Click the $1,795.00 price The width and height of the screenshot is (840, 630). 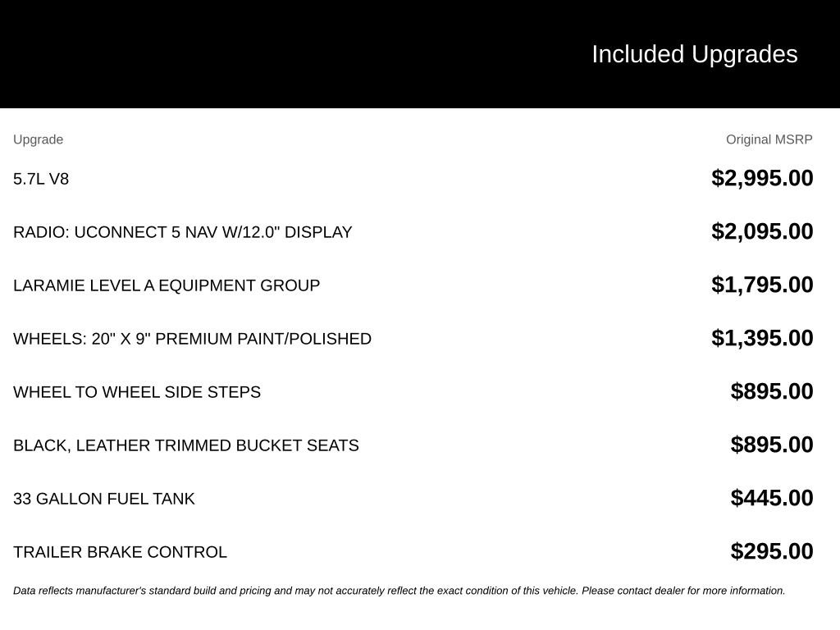(762, 285)
